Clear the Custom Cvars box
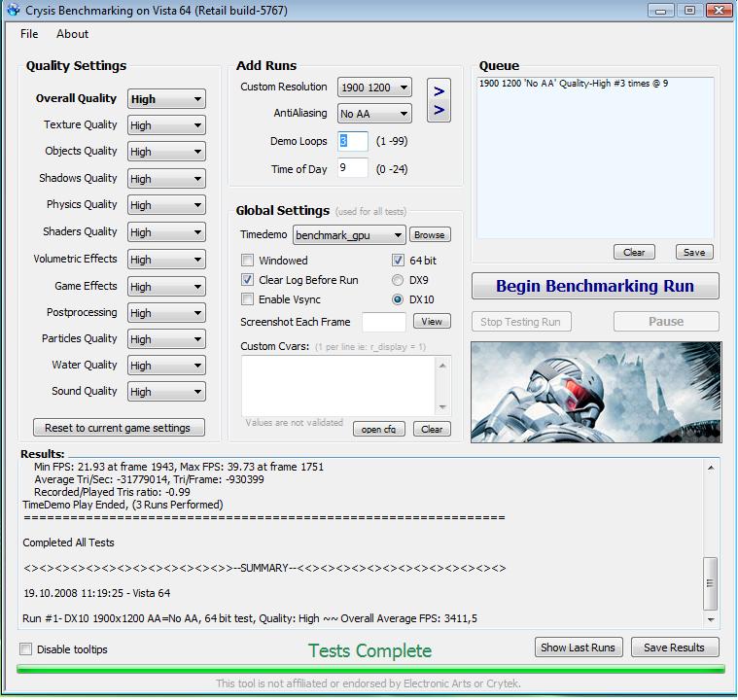738x700 pixels. pyautogui.click(x=432, y=429)
